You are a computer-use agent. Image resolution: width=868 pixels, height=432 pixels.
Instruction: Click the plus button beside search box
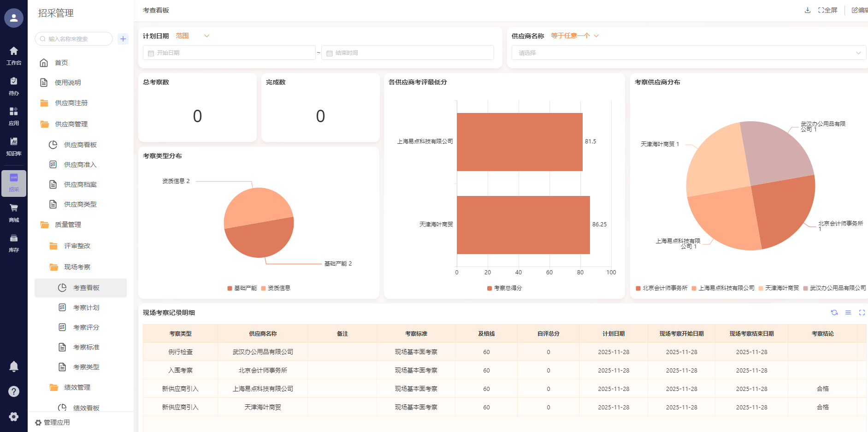point(123,39)
